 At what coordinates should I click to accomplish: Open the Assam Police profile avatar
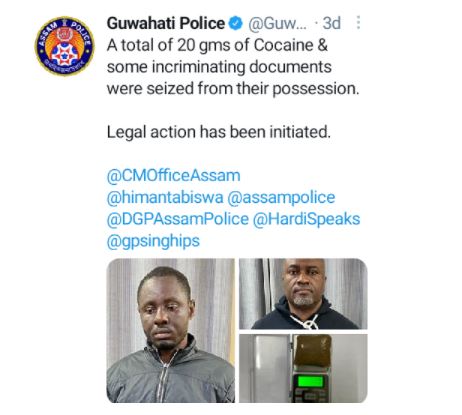pyautogui.click(x=65, y=46)
